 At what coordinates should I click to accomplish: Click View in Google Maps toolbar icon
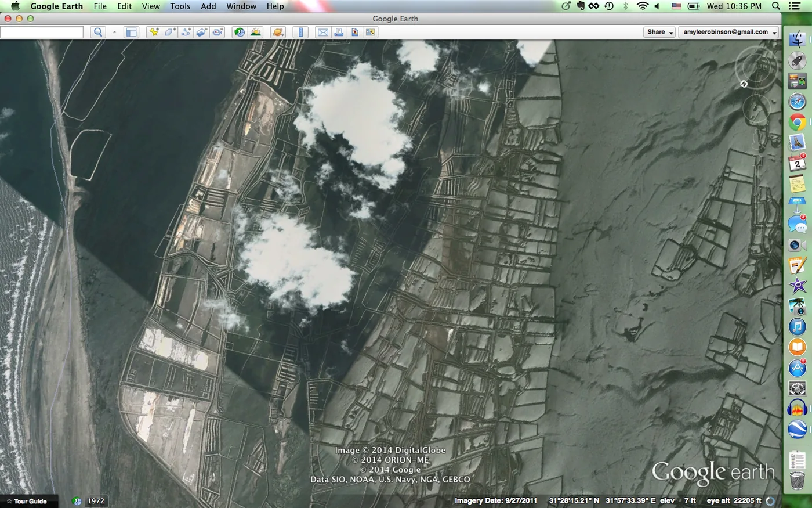pos(370,32)
